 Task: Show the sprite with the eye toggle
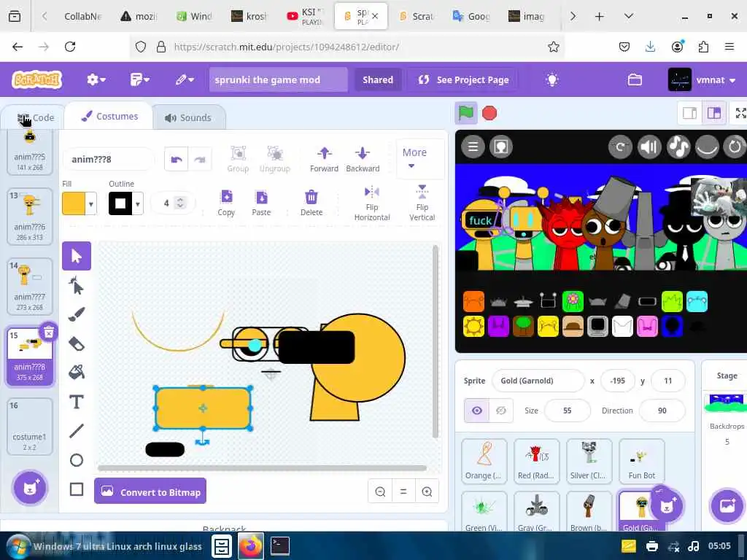pyautogui.click(x=477, y=411)
